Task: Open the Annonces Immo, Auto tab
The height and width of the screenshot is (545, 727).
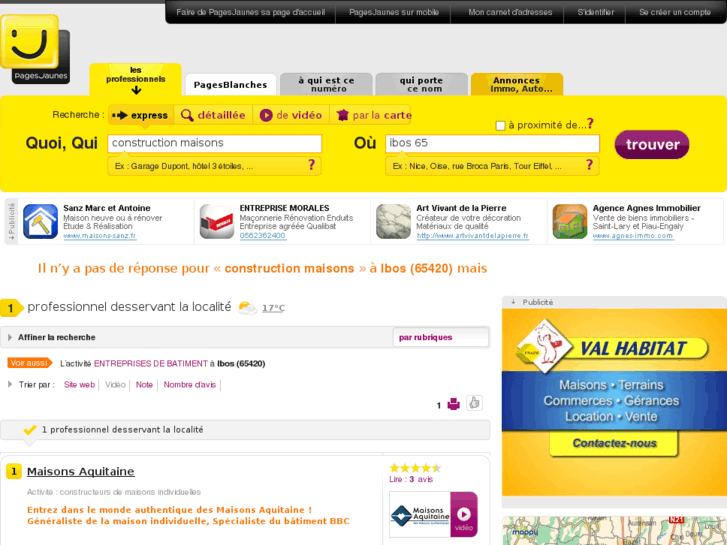Action: coord(517,84)
